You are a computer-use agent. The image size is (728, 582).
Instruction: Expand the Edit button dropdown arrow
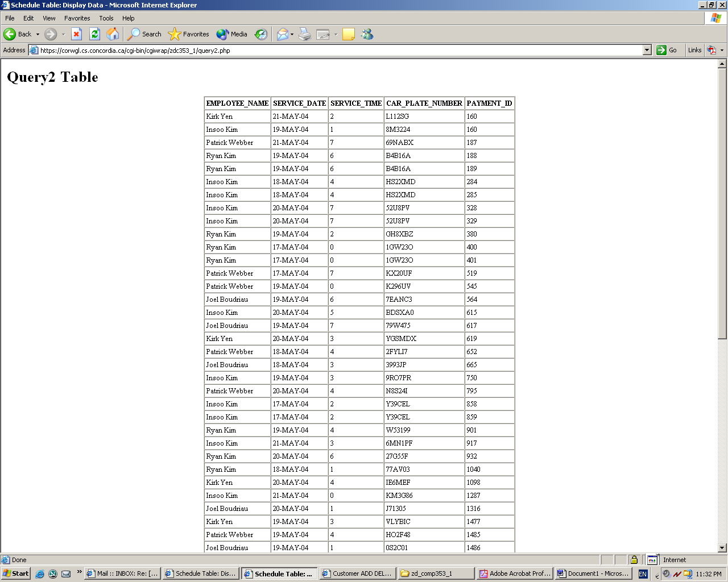(x=336, y=34)
